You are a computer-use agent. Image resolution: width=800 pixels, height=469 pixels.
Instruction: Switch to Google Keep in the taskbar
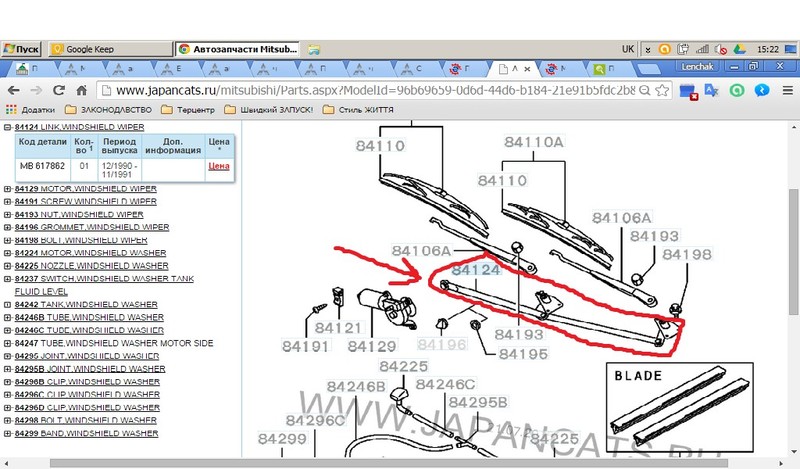point(110,49)
